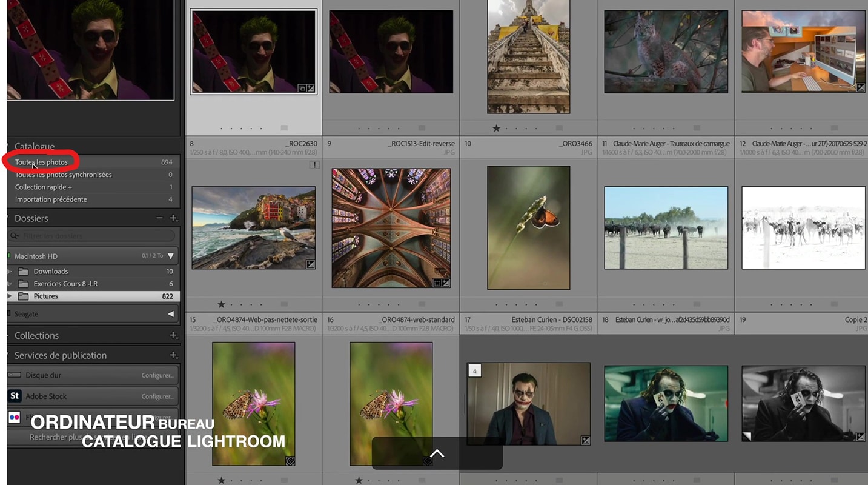Select the temple stairs thumbnail
This screenshot has width=868, height=485.
coord(529,56)
